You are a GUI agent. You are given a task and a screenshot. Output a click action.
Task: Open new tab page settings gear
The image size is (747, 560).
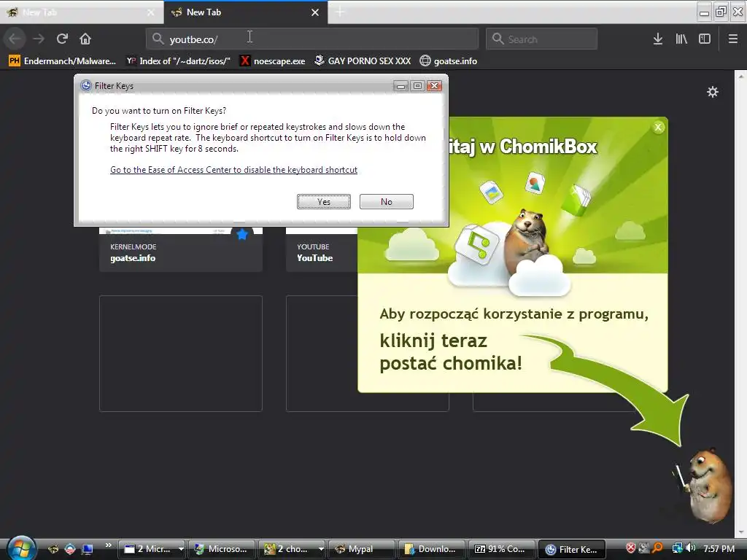click(712, 92)
